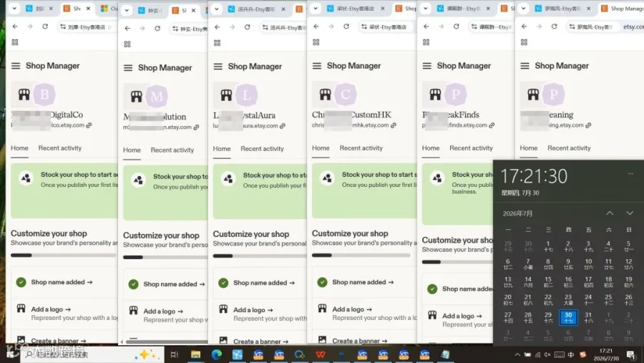The height and width of the screenshot is (363, 644).
Task: Go to next month in calendar flyout
Action: click(629, 213)
